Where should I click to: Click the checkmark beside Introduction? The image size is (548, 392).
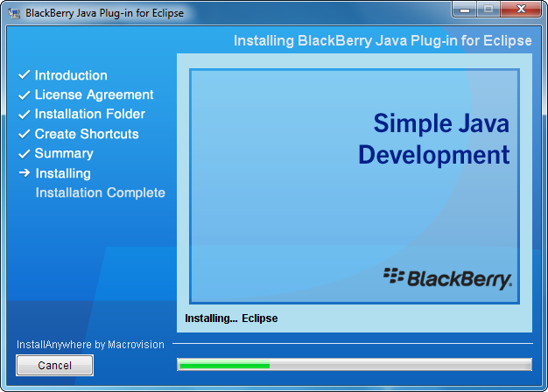[x=25, y=74]
